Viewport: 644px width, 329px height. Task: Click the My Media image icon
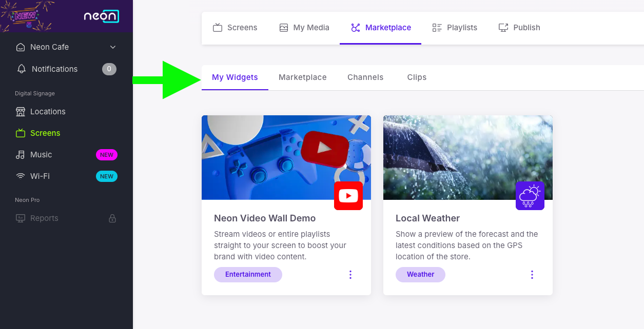coord(284,28)
